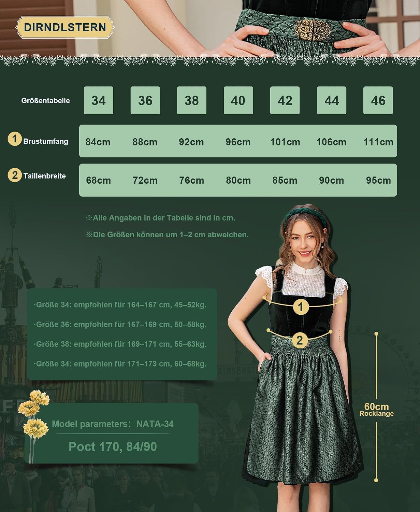Click the size 46 box

pyautogui.click(x=378, y=100)
